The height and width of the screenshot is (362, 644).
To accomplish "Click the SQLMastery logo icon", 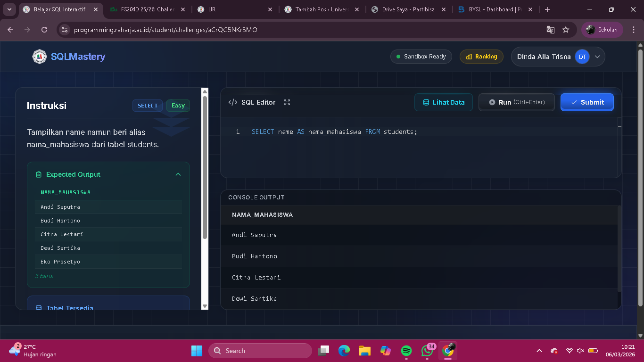I will [x=40, y=57].
